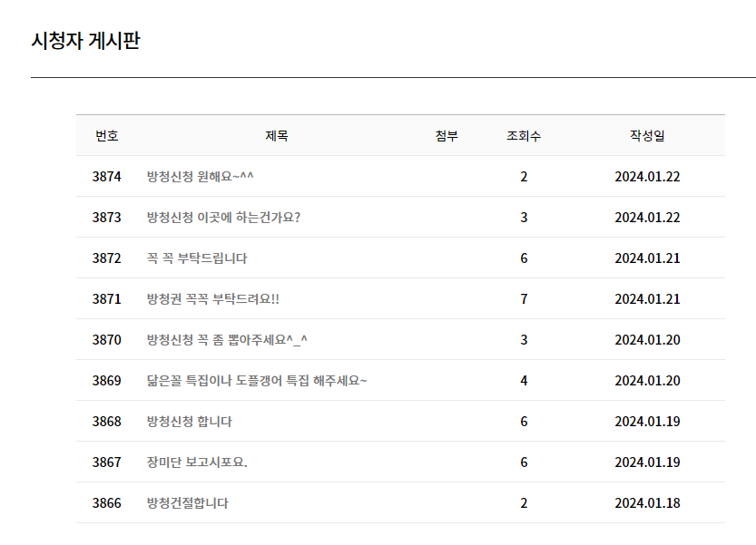This screenshot has width=756, height=545.
Task: Click the 조회수 column header
Action: 524,136
